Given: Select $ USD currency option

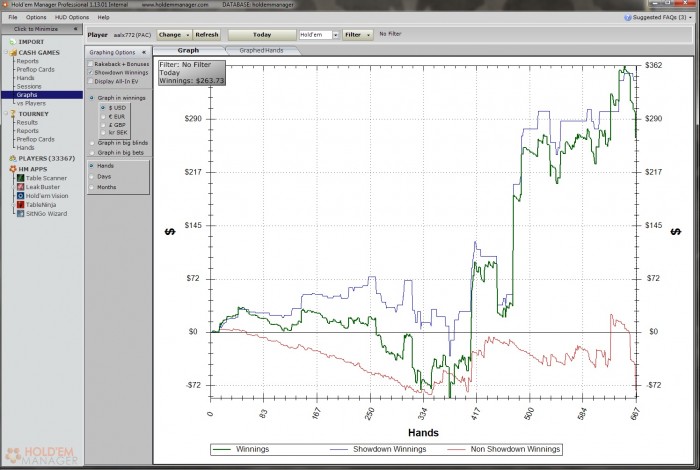Looking at the screenshot, I should click(103, 108).
